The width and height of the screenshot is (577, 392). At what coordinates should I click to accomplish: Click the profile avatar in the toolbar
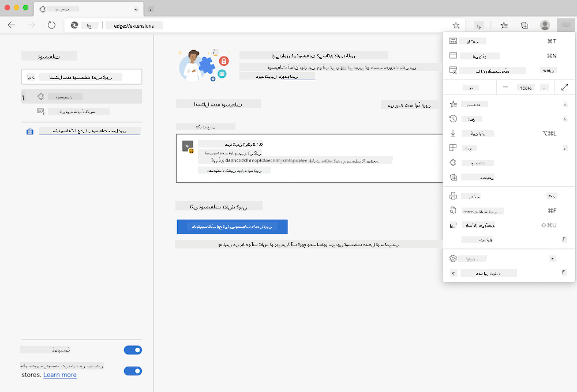pyautogui.click(x=545, y=25)
